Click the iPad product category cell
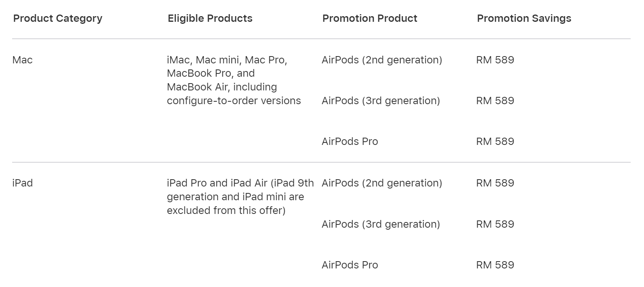The height and width of the screenshot is (287, 644). (23, 183)
